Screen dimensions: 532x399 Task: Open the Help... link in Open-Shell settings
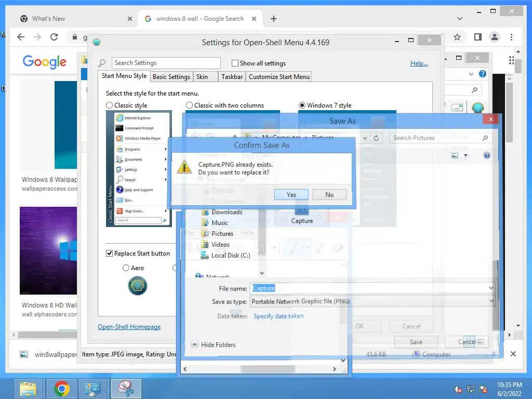(419, 63)
